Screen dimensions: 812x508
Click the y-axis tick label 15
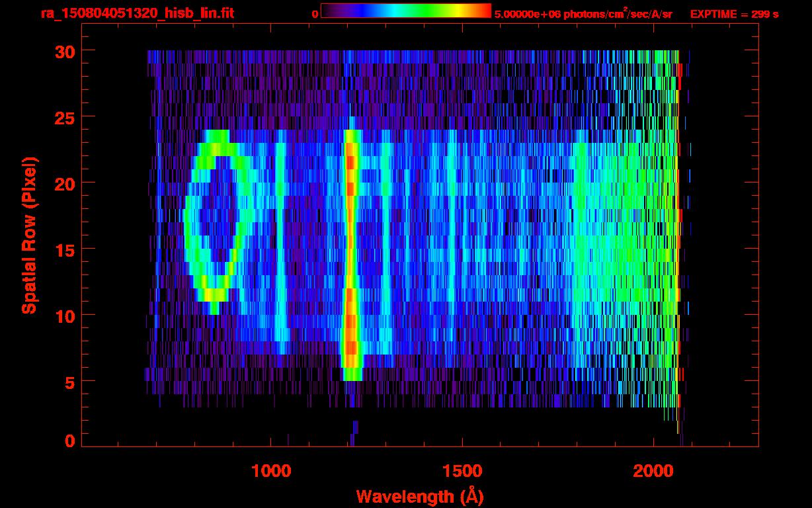pyautogui.click(x=63, y=249)
